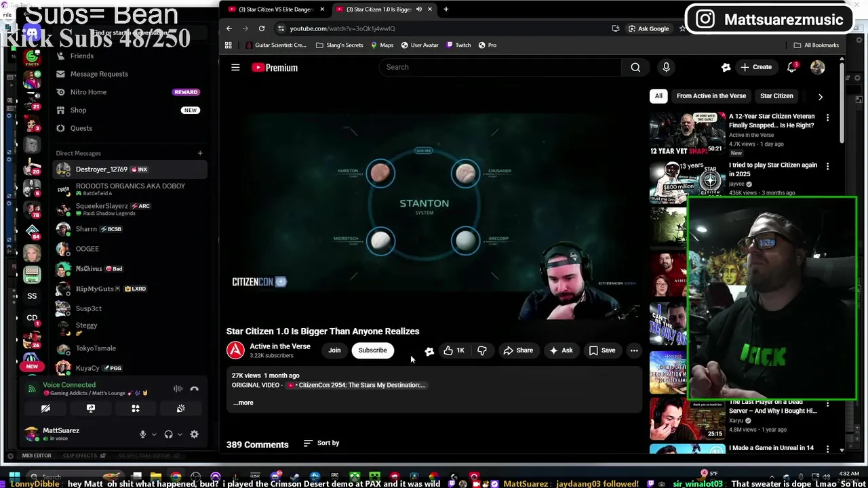Click Ask Google button in address bar
Image resolution: width=868 pixels, height=488 pixels.
pos(648,28)
